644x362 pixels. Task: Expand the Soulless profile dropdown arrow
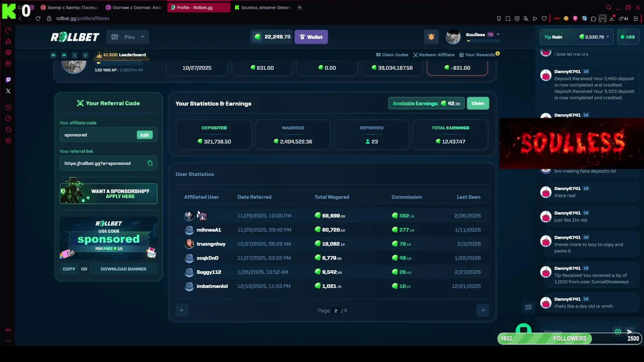coord(498,35)
